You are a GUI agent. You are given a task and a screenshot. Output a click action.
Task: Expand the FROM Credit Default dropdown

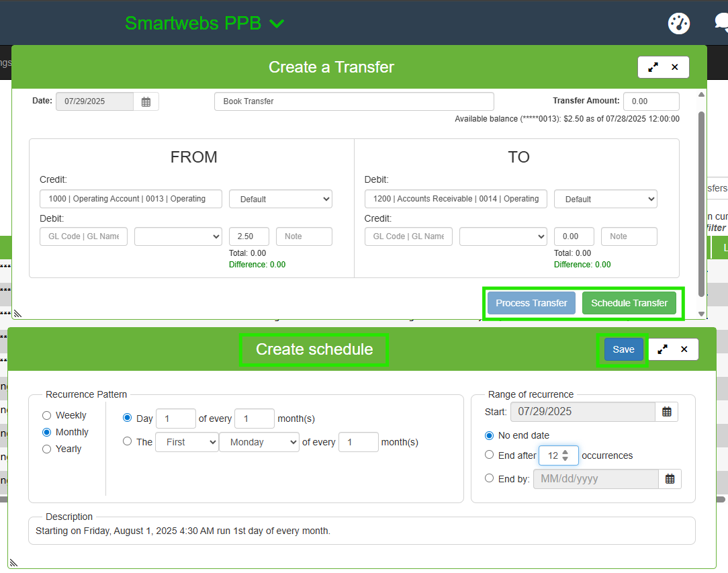point(281,199)
